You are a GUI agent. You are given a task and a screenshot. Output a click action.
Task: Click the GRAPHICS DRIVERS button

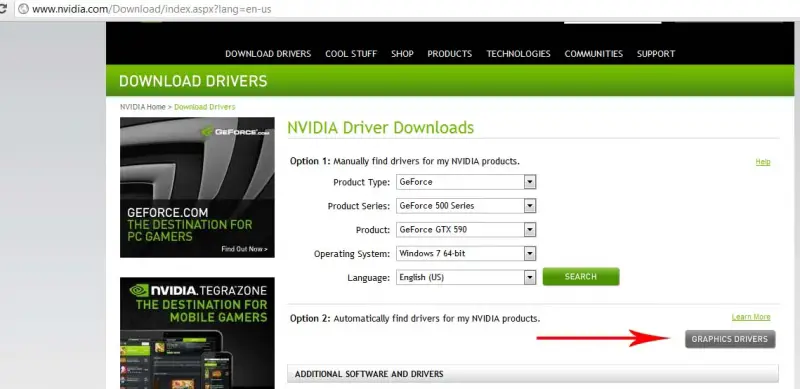(x=730, y=339)
